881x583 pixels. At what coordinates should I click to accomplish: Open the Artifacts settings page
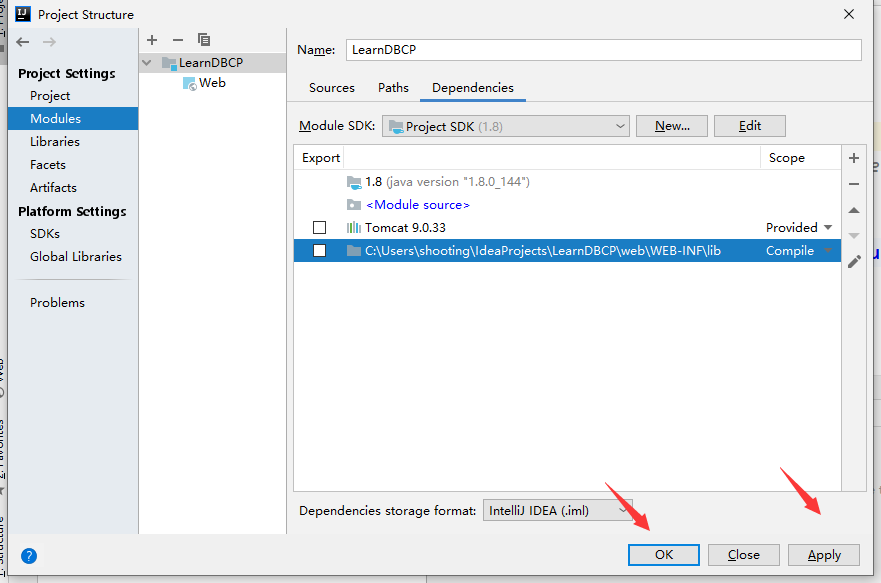pyautogui.click(x=73, y=188)
